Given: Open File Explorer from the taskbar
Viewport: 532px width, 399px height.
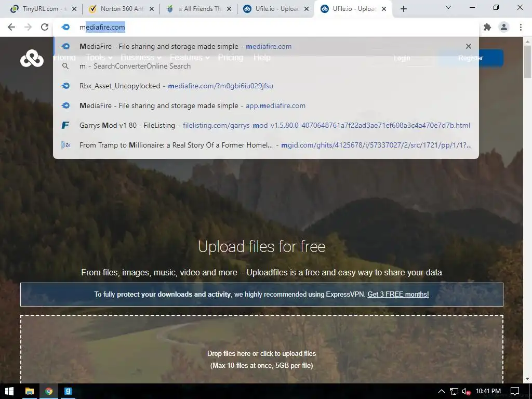Looking at the screenshot, I should pyautogui.click(x=30, y=391).
